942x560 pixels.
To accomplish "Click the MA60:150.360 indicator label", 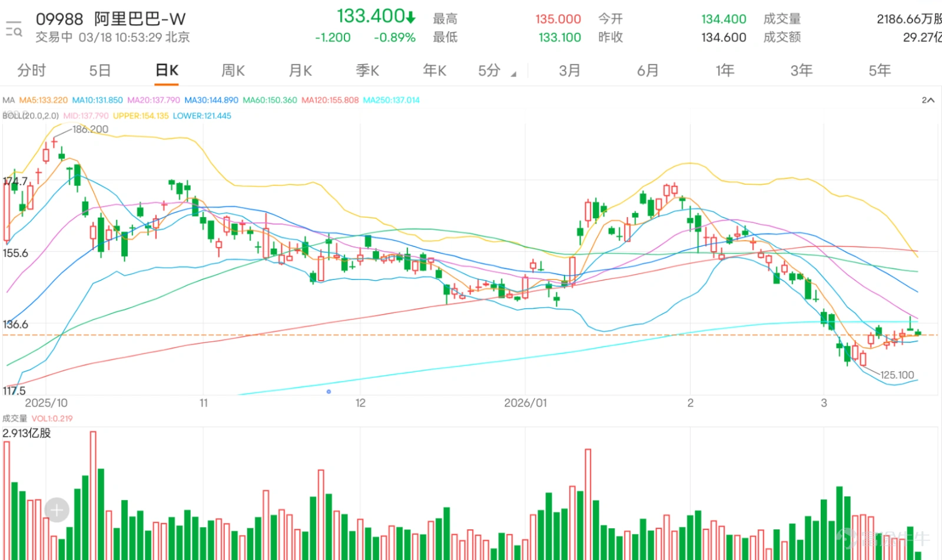I will click(x=270, y=100).
